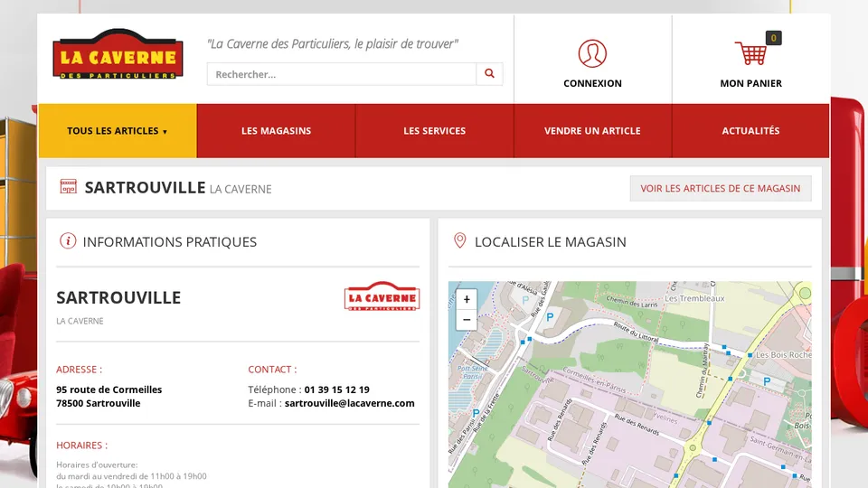Go to Vendre un article

click(592, 130)
